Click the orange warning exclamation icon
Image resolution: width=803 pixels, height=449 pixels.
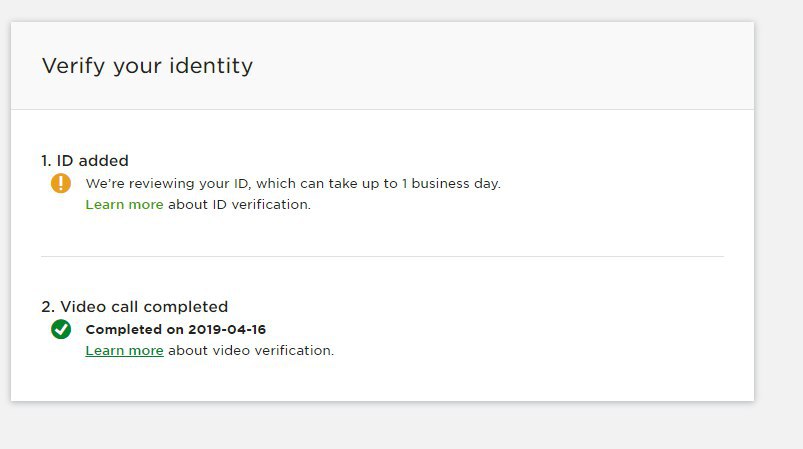61,184
